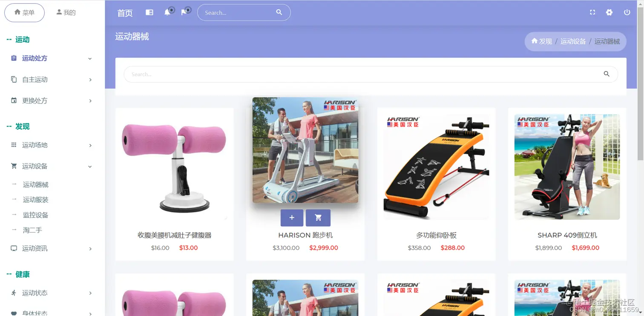Screen dimensions: 644x316
Task: Click the grid icon beside 运动场地
Action: tap(14, 145)
